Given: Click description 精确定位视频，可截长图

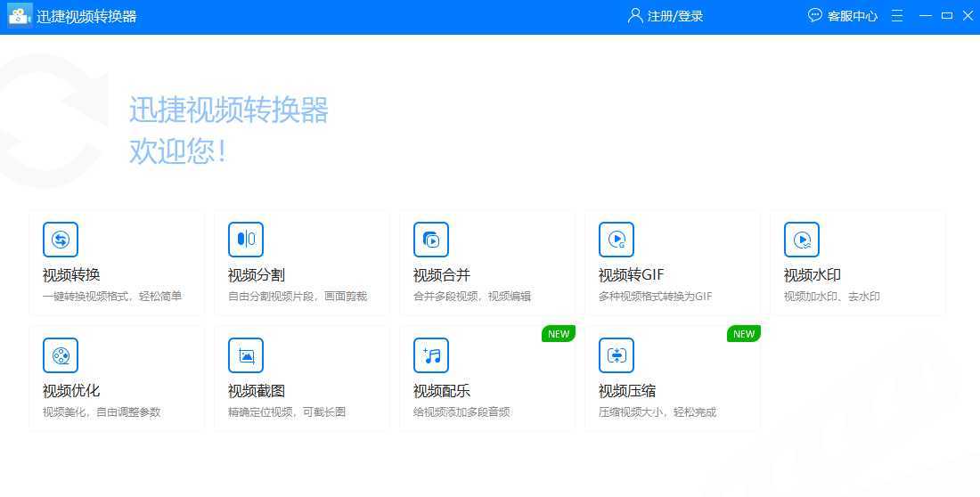Looking at the screenshot, I should (x=287, y=412).
